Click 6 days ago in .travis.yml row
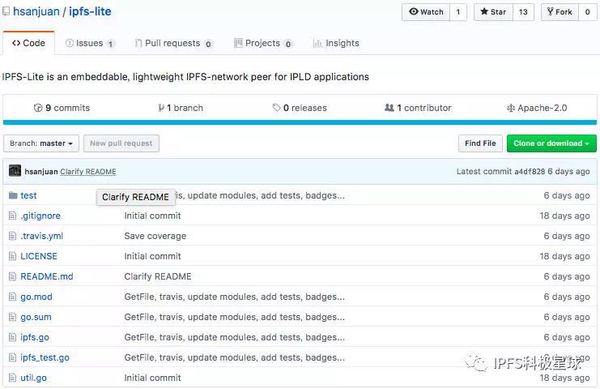The image size is (600, 389). tap(567, 236)
